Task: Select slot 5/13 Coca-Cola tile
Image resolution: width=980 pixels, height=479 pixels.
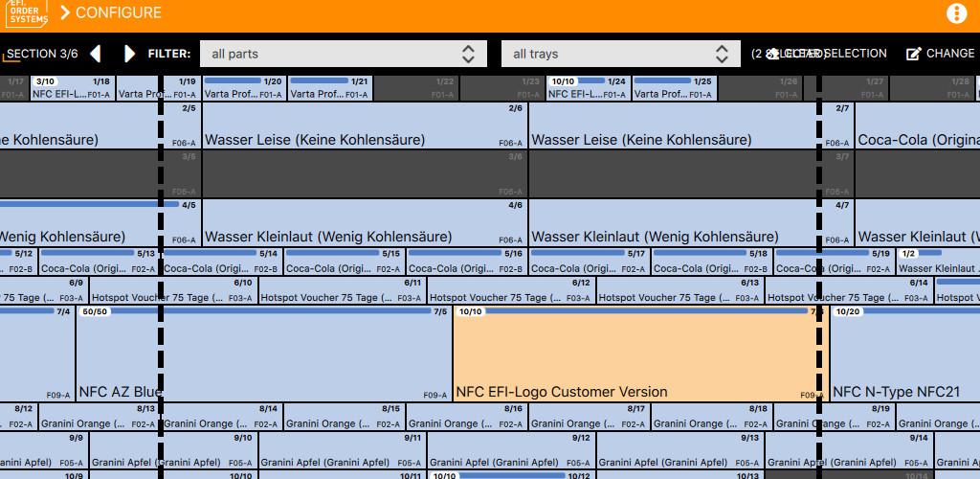Action: (98, 262)
